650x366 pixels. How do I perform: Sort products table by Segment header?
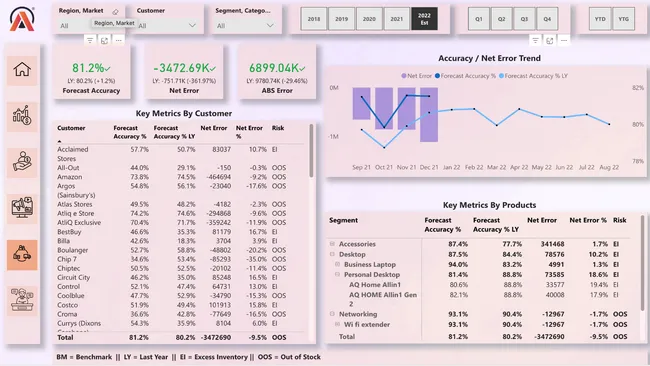coord(343,220)
